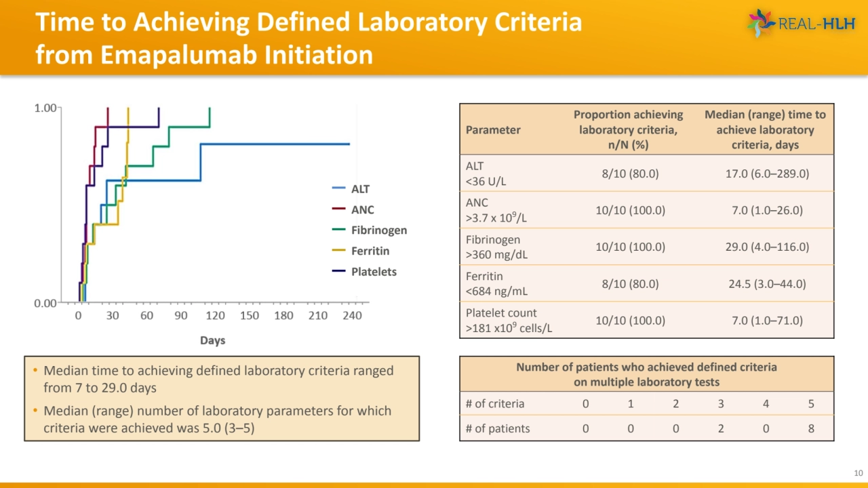Click the '8' value in patients row
The image size is (868, 488).
tap(811, 428)
